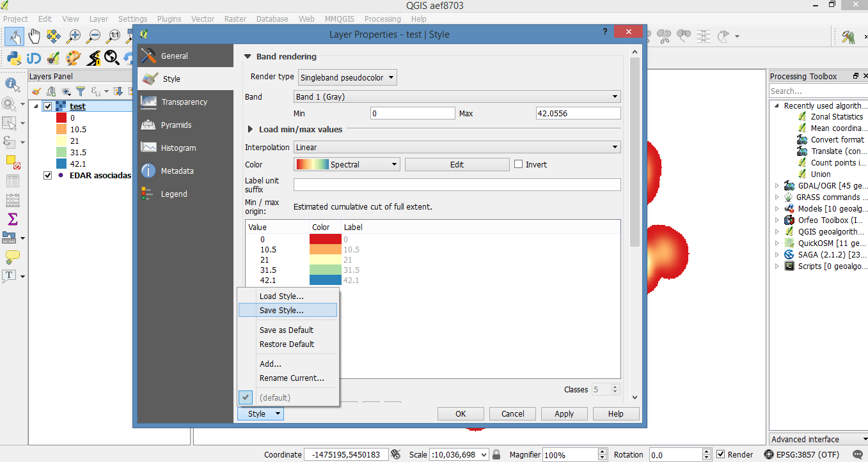Expand the GRASS commands group

pyautogui.click(x=776, y=197)
